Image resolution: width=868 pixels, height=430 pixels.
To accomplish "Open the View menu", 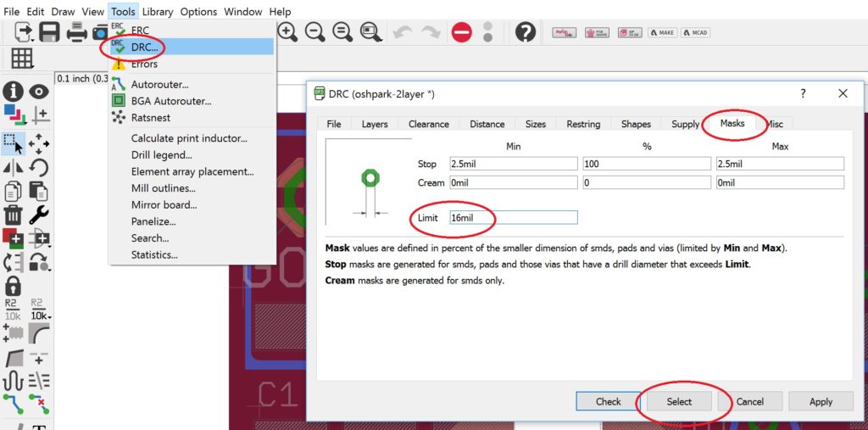I will pyautogui.click(x=92, y=12).
